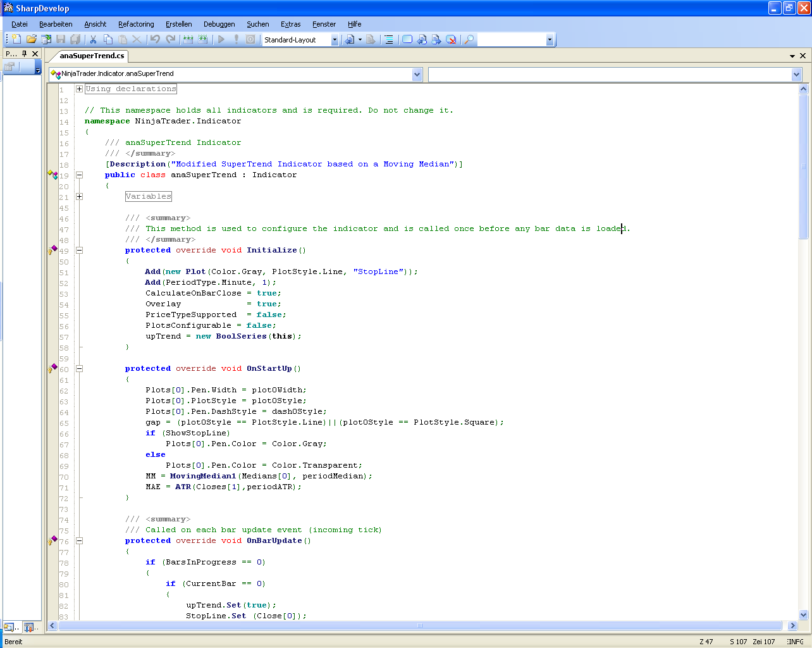Click the properties icon in left side panel

coord(9,66)
